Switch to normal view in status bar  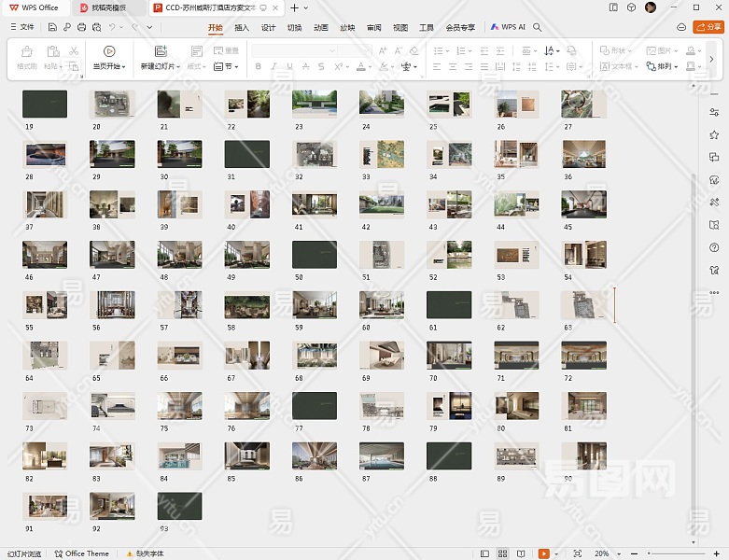click(486, 553)
